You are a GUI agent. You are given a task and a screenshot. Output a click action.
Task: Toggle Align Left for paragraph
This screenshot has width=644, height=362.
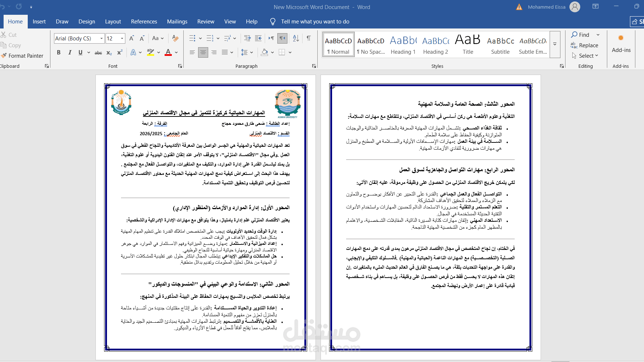(x=192, y=52)
